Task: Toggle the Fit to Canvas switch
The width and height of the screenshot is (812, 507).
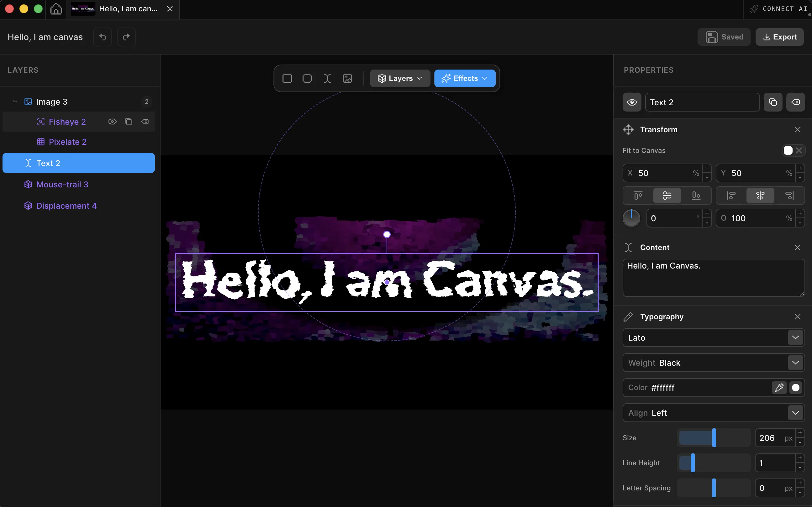Action: point(793,150)
